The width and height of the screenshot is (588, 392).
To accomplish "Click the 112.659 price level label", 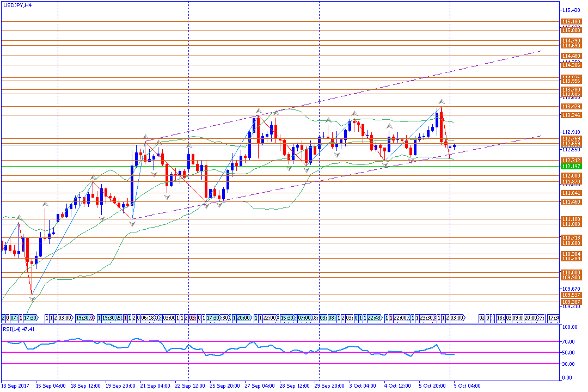I will click(x=571, y=144).
